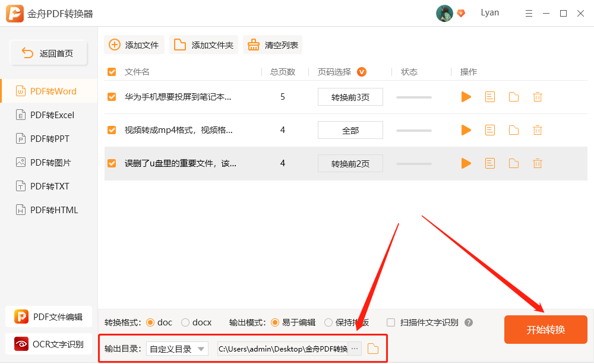Open document preview icon for 视频转成mp4 row
Viewport: 594px width, 364px height.
coord(490,130)
